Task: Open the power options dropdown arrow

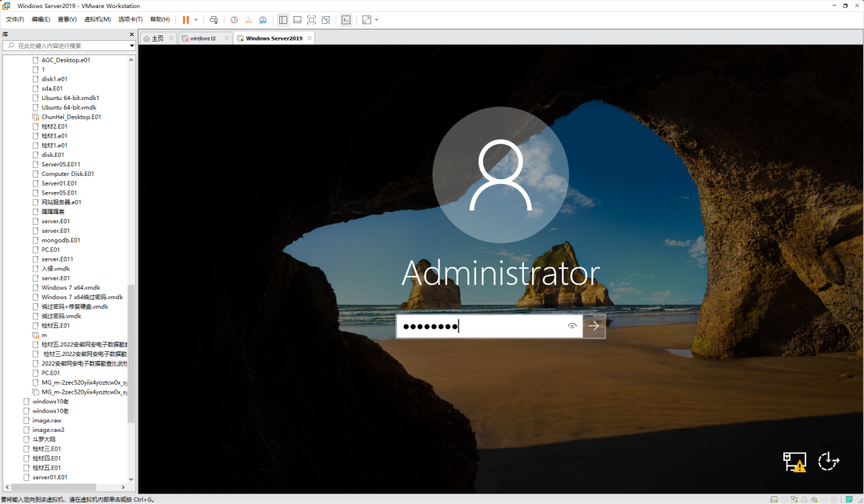Action: click(x=196, y=20)
